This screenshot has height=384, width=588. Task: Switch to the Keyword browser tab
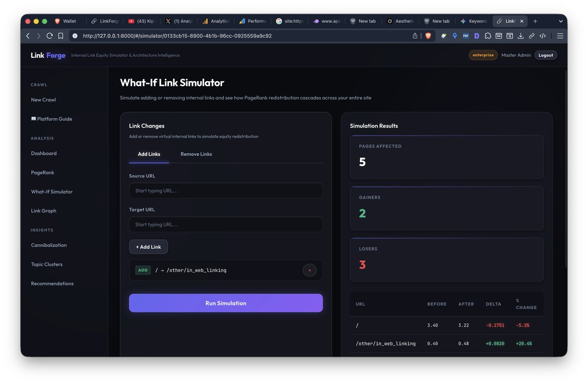(x=473, y=21)
